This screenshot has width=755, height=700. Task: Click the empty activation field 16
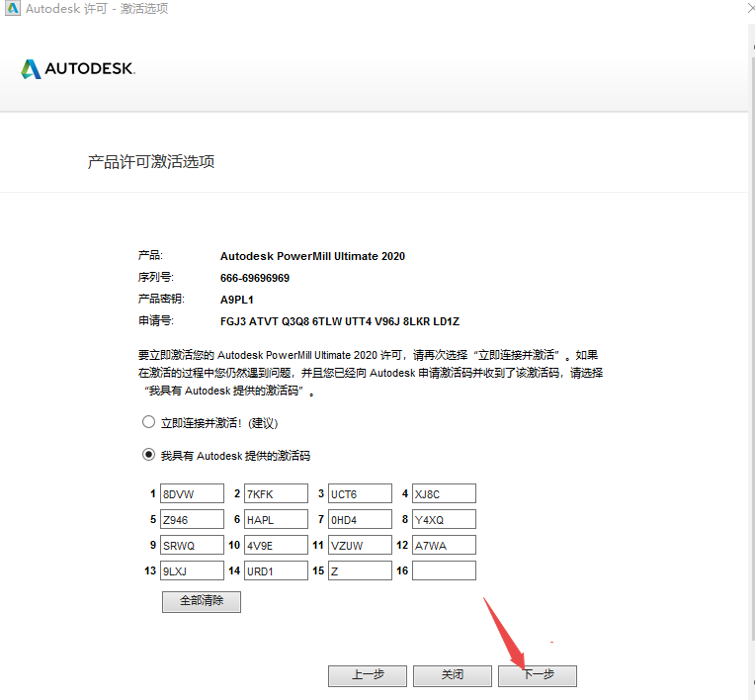click(444, 570)
